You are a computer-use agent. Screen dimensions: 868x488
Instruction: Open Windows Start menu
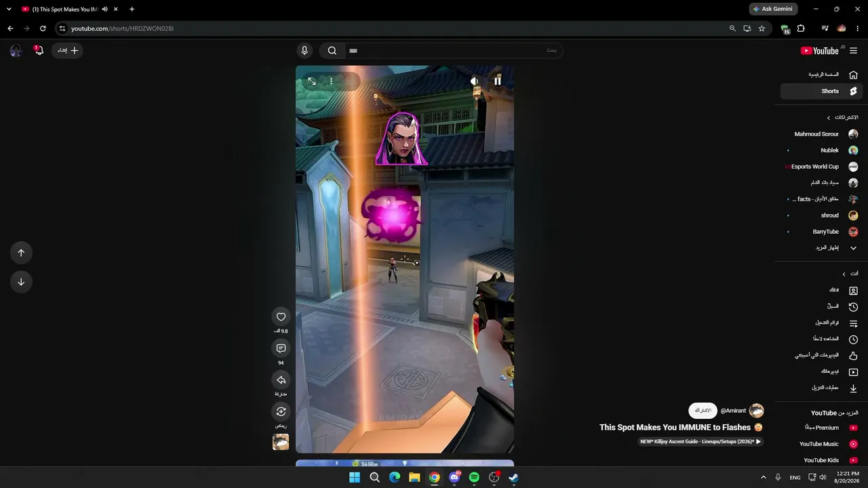tap(355, 477)
